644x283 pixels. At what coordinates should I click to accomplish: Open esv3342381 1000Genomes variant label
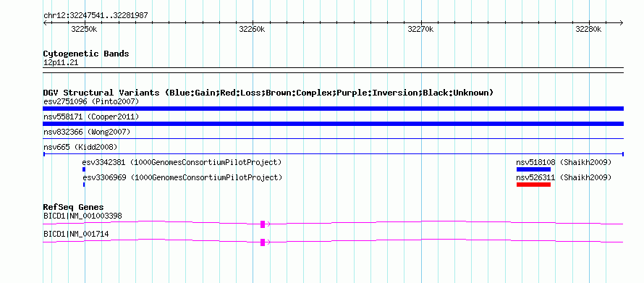182,162
